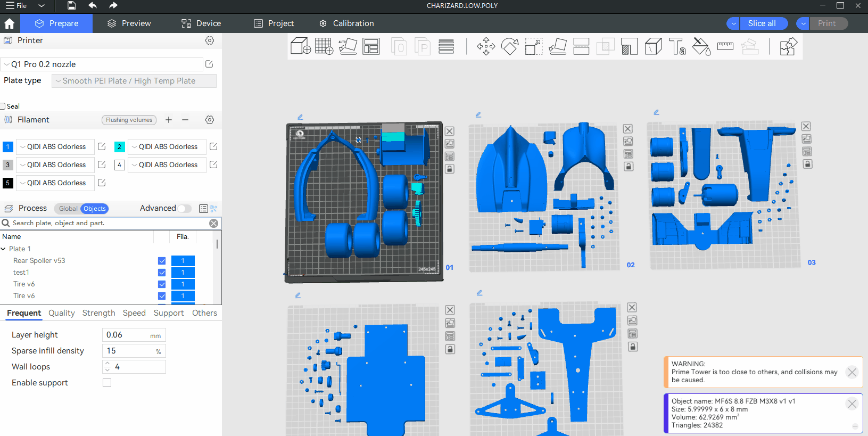Enable the Seal checkbox

point(3,106)
